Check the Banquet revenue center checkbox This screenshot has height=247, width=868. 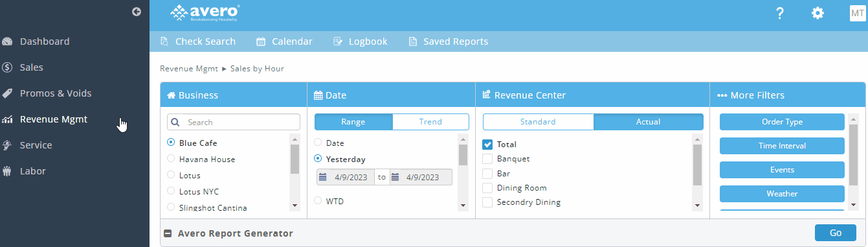(488, 158)
